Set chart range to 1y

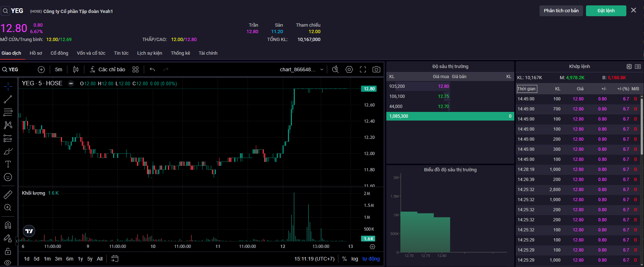coord(80,259)
